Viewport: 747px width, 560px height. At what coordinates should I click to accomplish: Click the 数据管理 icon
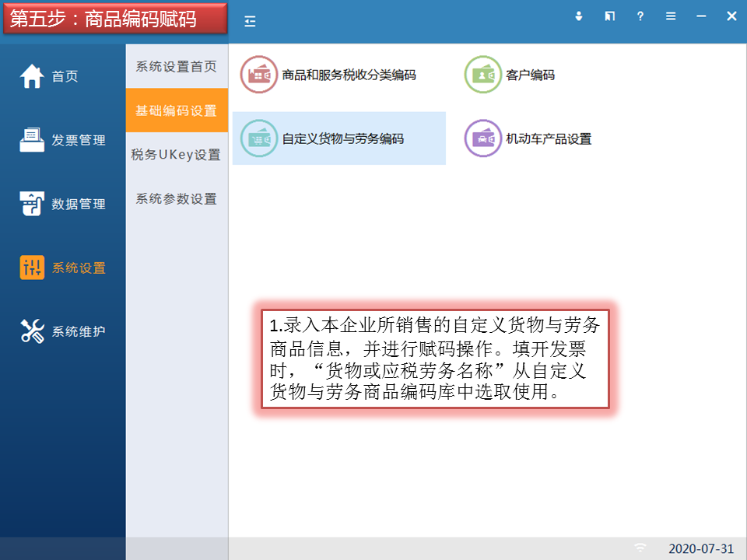click(x=32, y=204)
